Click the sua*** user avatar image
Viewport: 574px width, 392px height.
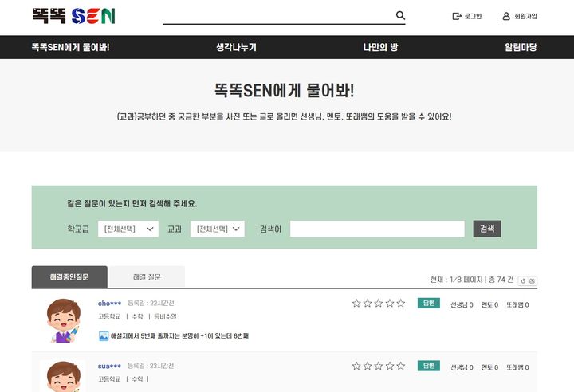point(63,377)
